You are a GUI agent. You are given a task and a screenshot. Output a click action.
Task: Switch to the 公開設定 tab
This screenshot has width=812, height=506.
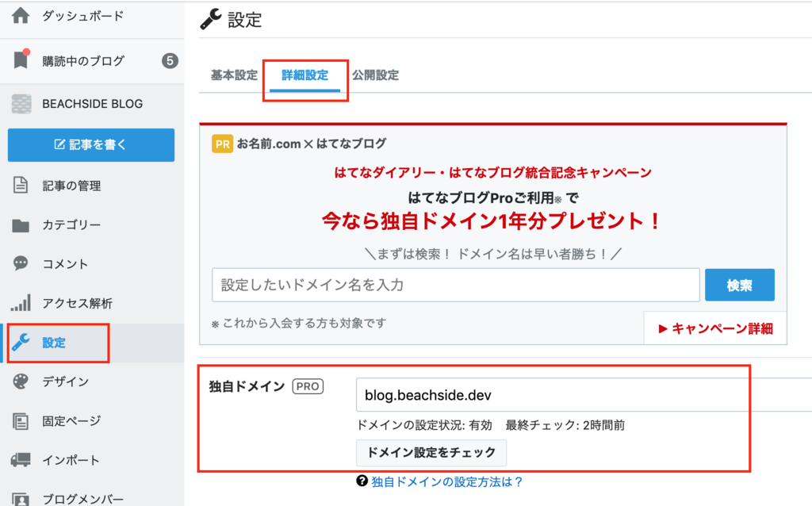click(375, 75)
